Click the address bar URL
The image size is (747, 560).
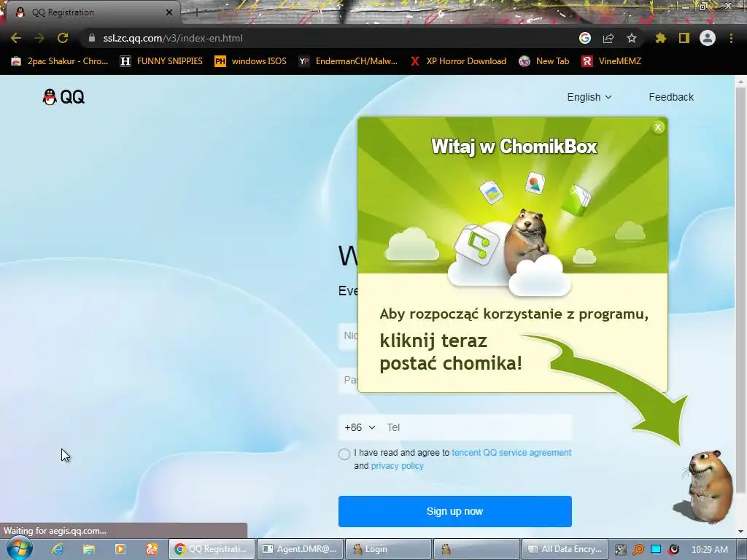[173, 38]
